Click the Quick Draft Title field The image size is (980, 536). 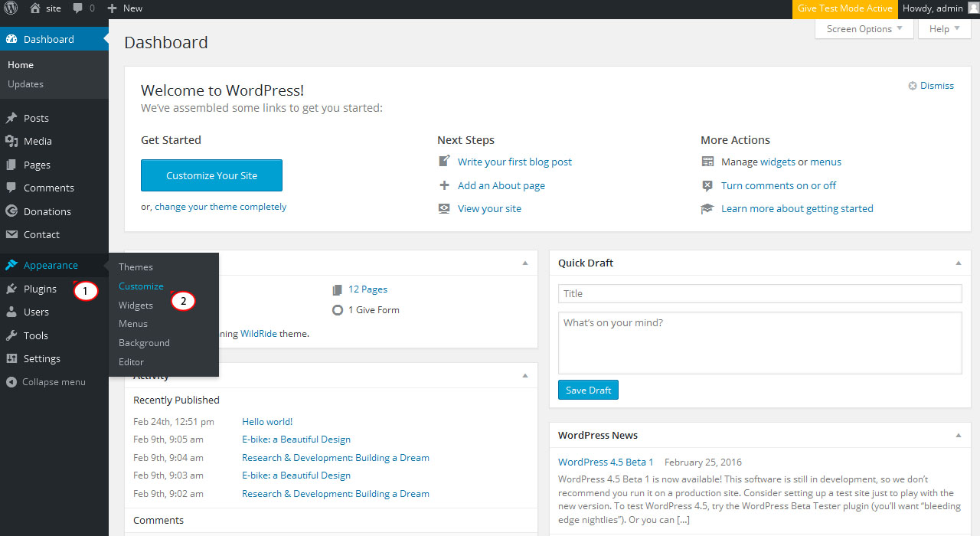coord(759,294)
